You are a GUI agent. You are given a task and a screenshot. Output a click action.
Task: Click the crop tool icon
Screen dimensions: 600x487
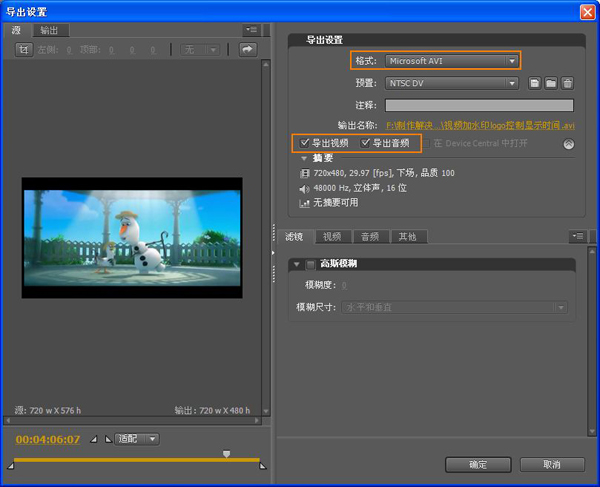24,50
